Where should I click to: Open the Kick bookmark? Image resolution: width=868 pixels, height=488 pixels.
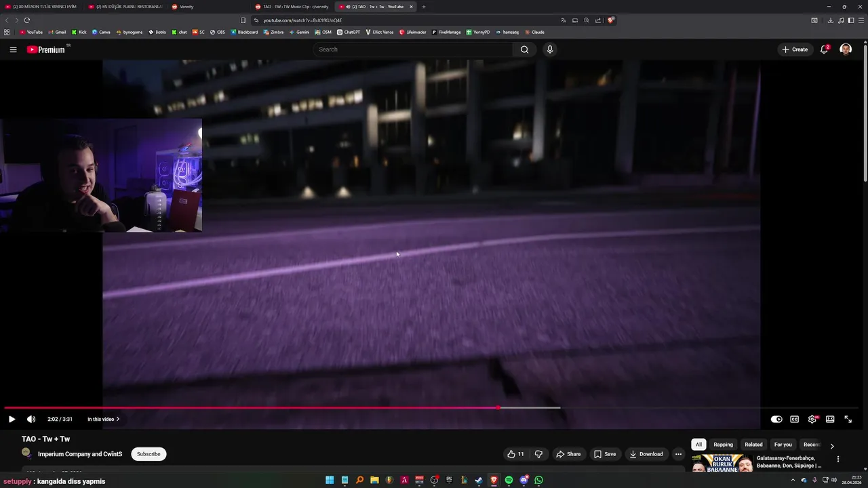coord(79,32)
